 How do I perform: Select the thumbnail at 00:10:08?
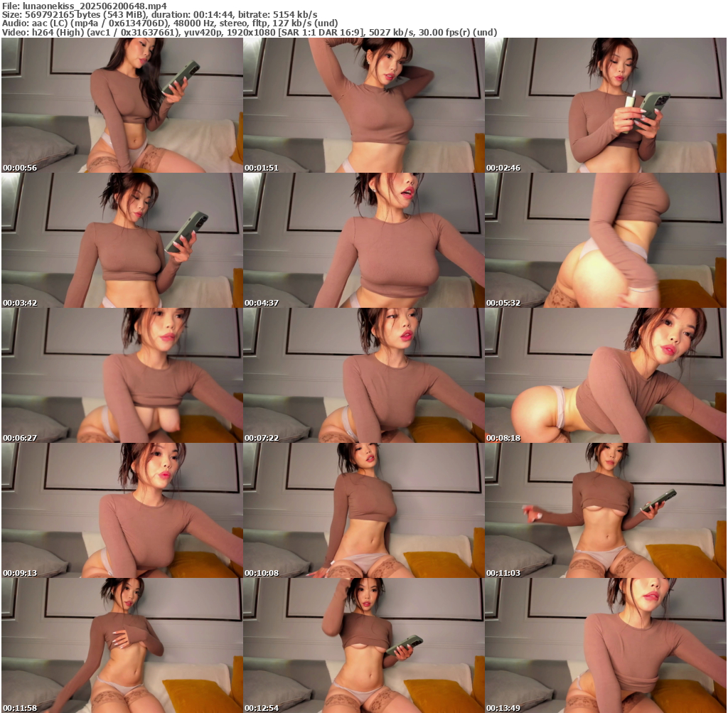[363, 510]
